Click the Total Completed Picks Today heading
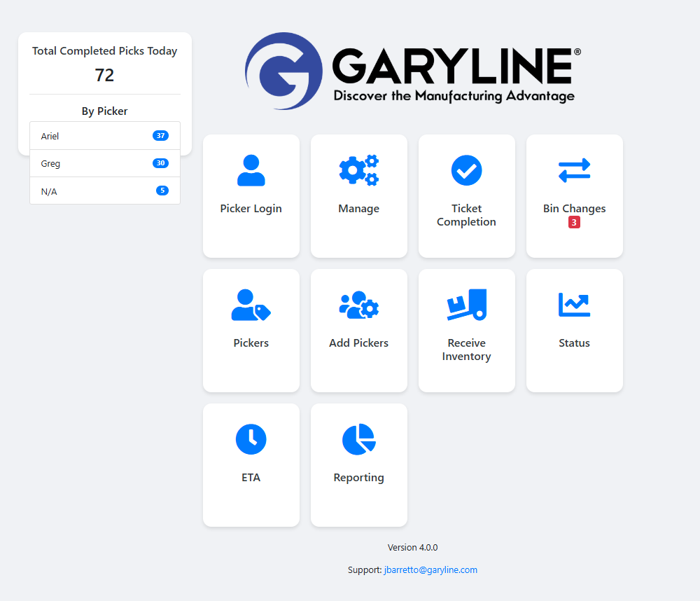Viewport: 700px width, 601px height. 104,51
